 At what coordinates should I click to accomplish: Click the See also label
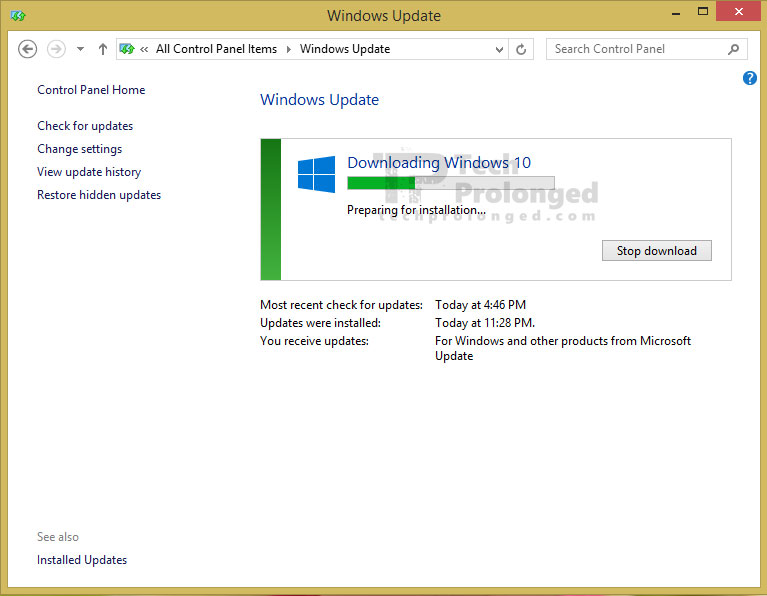click(58, 537)
